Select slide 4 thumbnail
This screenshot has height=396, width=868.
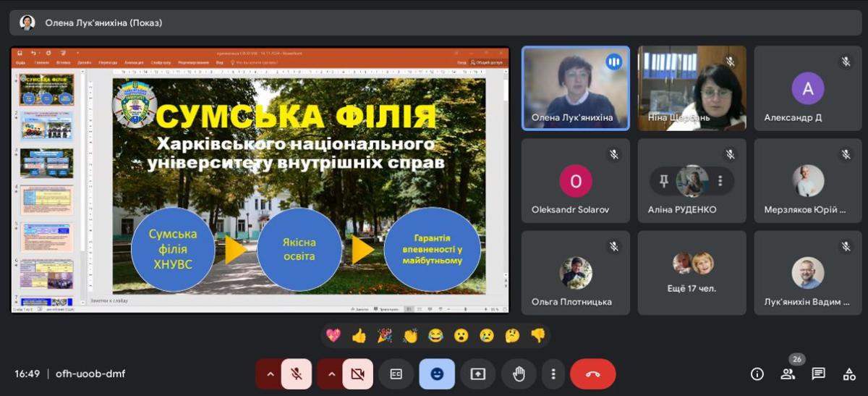pyautogui.click(x=46, y=201)
